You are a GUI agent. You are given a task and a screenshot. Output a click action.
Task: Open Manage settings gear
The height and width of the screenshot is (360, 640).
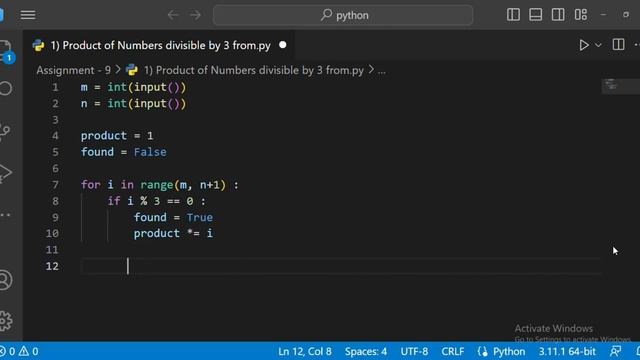tap(6, 321)
